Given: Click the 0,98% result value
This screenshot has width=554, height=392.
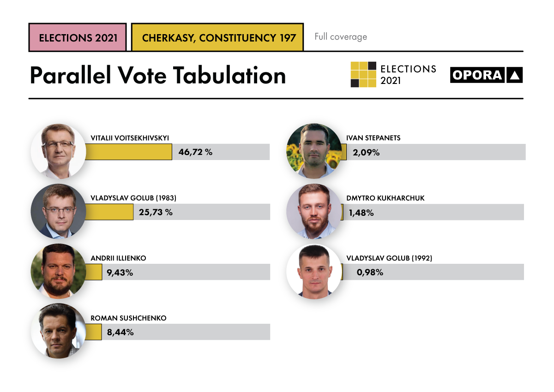Looking at the screenshot, I should tap(370, 272).
